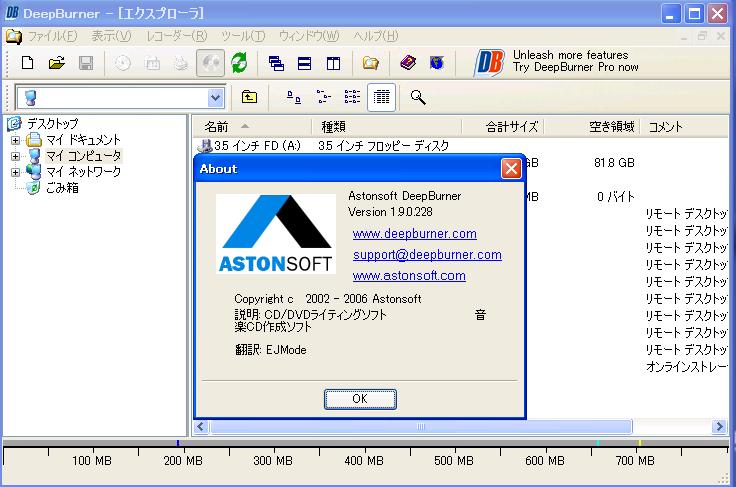The width and height of the screenshot is (736, 487).
Task: Expand the マイ ネットワーク tree node
Action: (15, 172)
